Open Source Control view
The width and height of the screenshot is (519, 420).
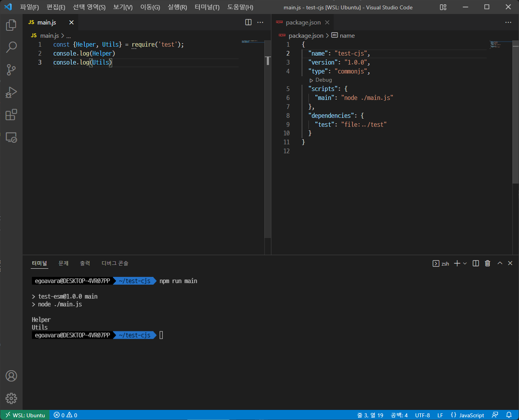coord(11,70)
